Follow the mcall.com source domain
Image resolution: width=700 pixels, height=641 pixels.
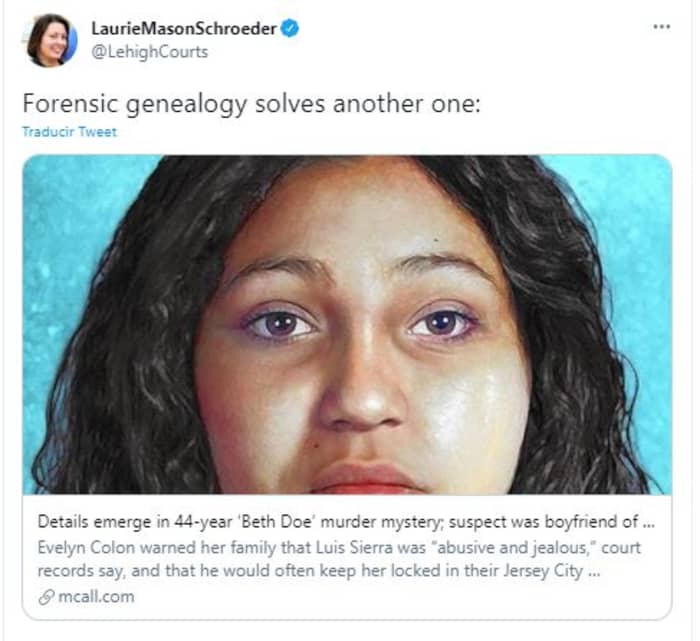pos(96,597)
